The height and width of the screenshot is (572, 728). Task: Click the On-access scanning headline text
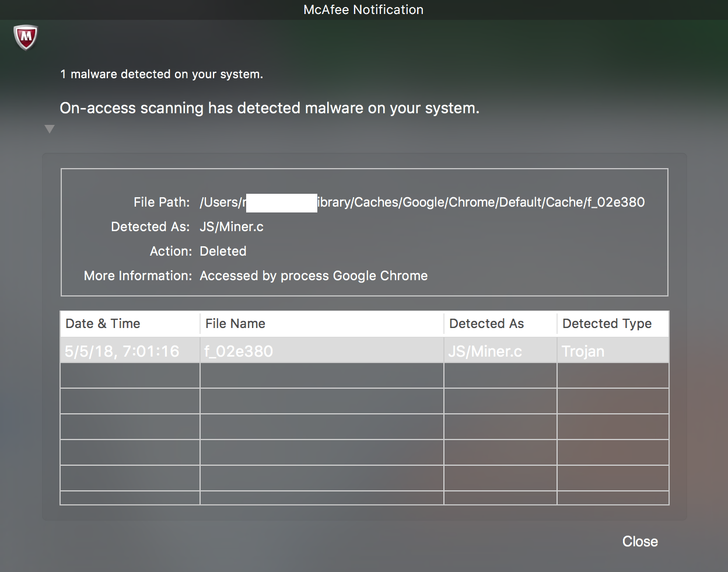pyautogui.click(x=269, y=108)
